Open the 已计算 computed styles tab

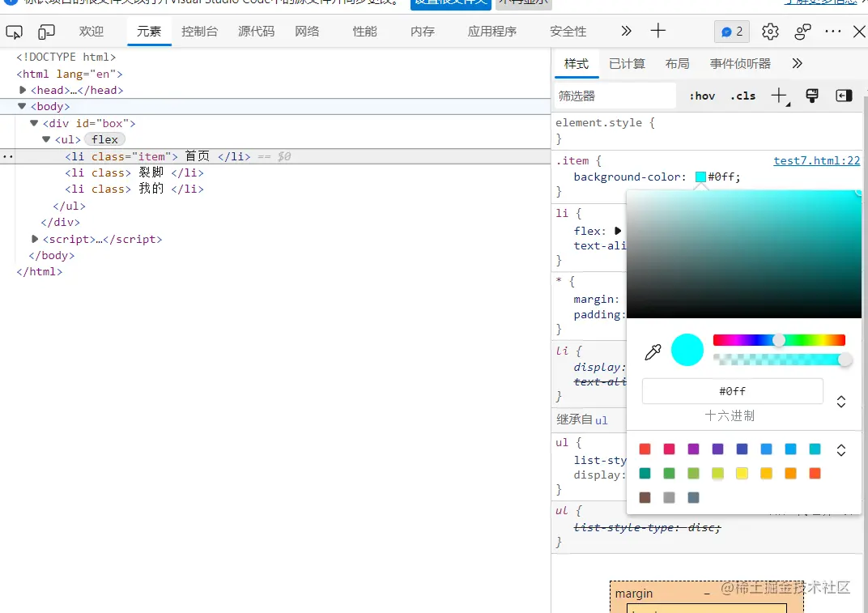(627, 63)
